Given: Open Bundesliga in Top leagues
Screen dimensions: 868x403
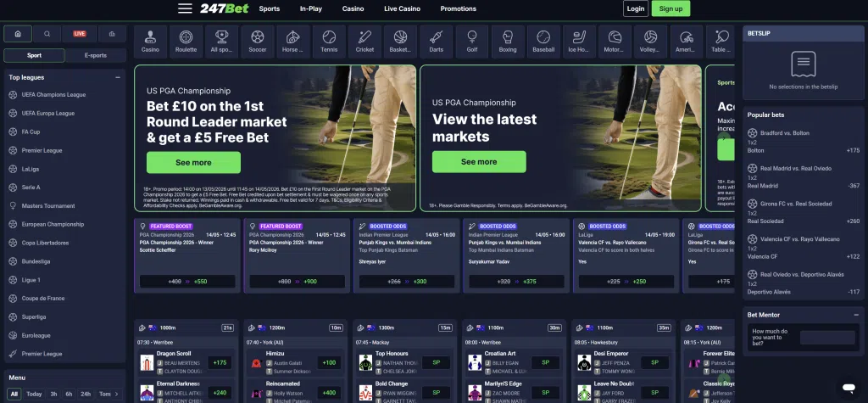Looking at the screenshot, I should (36, 261).
